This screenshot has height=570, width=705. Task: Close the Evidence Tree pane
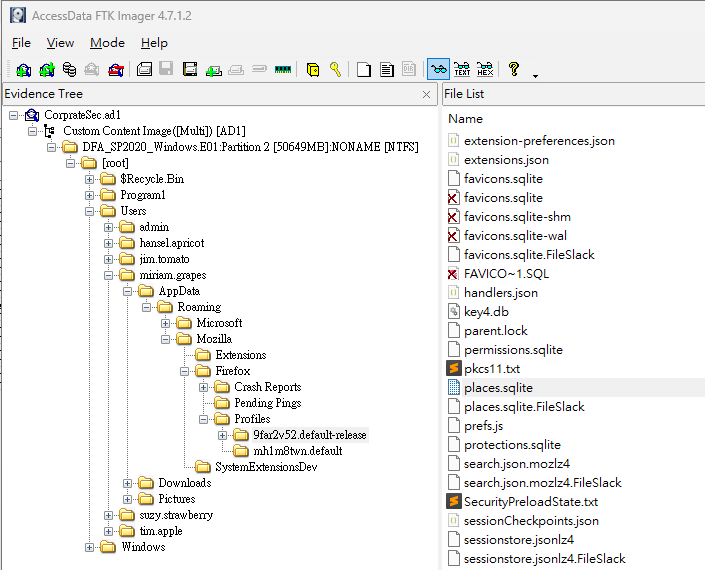click(x=426, y=94)
